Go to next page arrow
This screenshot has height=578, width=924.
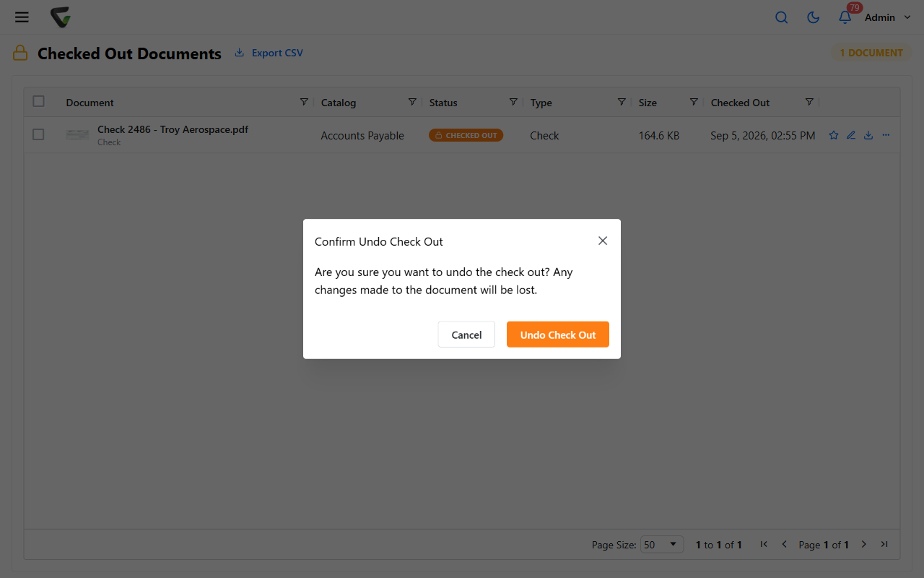(x=864, y=544)
